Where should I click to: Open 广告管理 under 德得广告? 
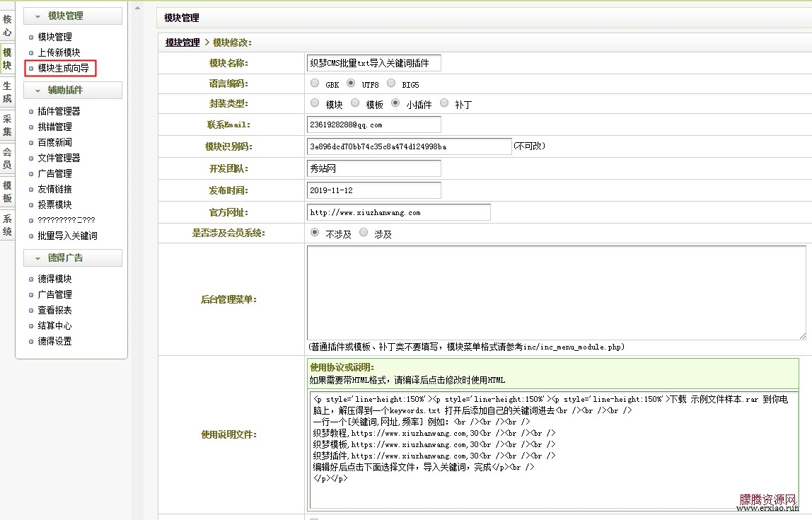pyautogui.click(x=55, y=294)
